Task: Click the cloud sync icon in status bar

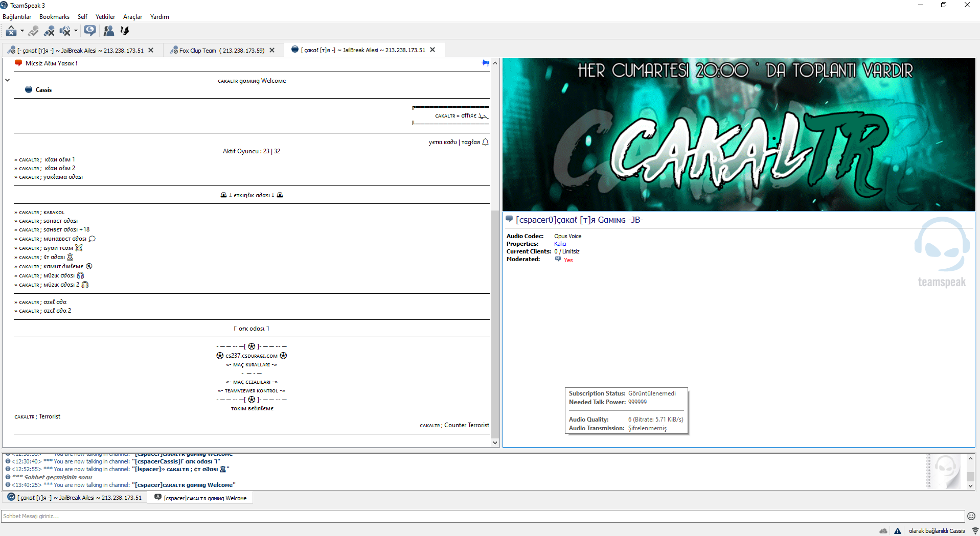Action: point(883,531)
